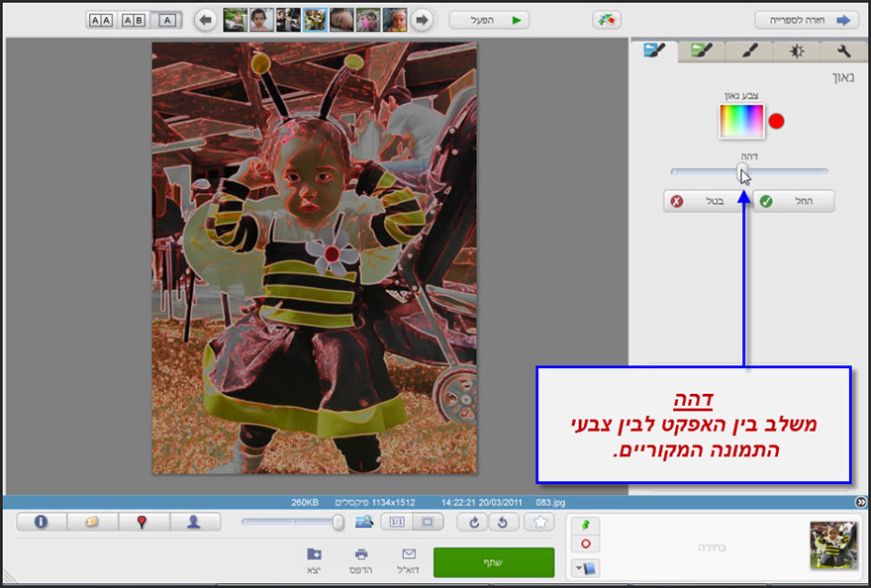Open the neon color rainbow picker
Screen dimensions: 871x588
739,121
